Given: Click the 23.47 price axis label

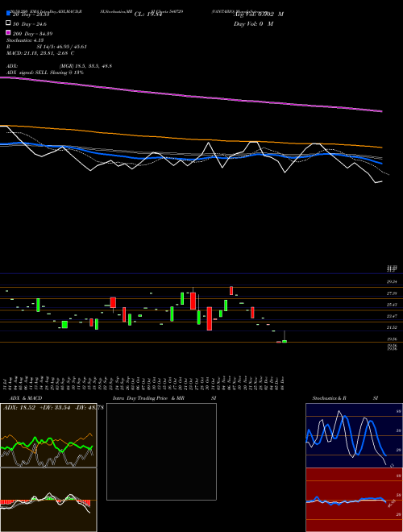Looking at the screenshot, I should click(x=392, y=316).
